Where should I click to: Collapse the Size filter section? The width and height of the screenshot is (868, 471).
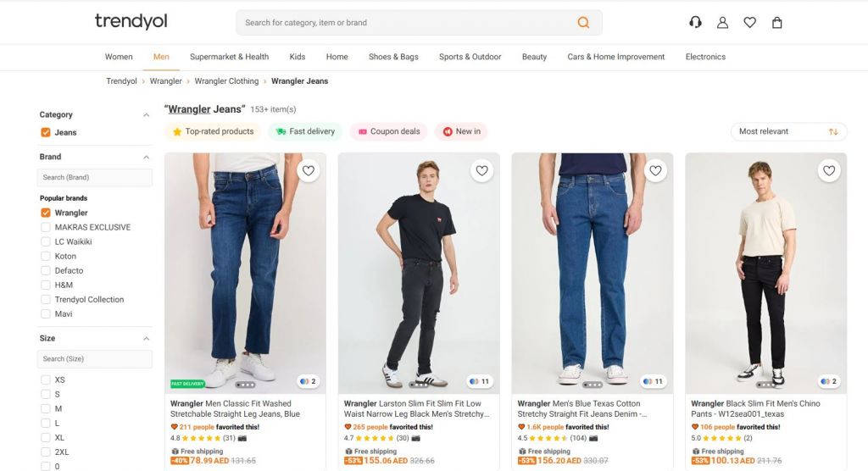(x=146, y=339)
